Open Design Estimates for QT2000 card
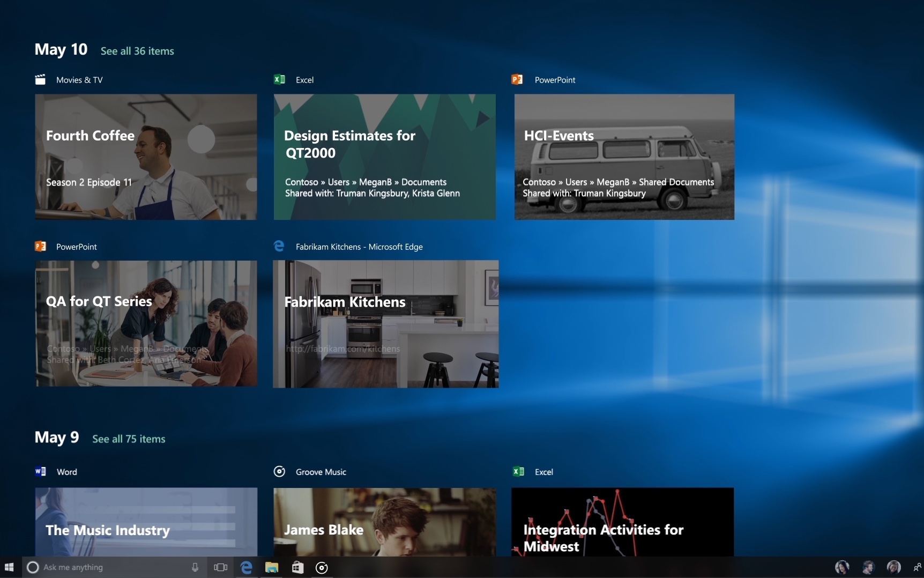The width and height of the screenshot is (924, 578). (x=384, y=157)
